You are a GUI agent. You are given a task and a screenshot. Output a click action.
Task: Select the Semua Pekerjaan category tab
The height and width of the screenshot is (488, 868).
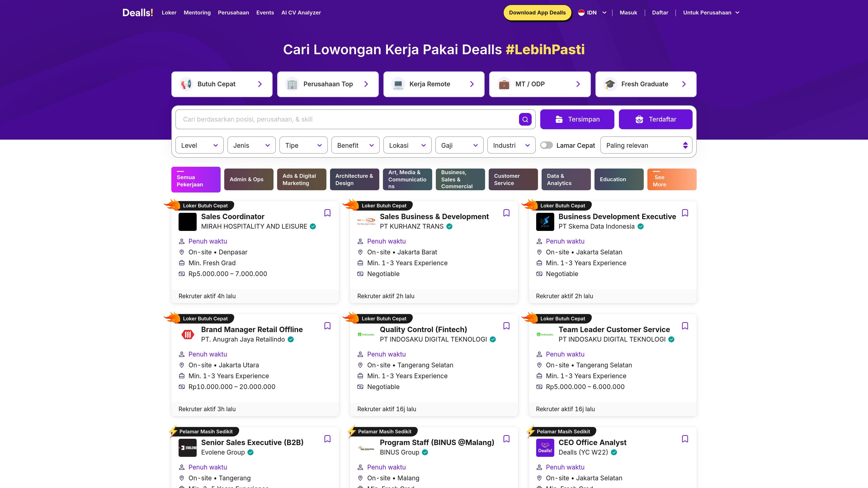point(196,180)
